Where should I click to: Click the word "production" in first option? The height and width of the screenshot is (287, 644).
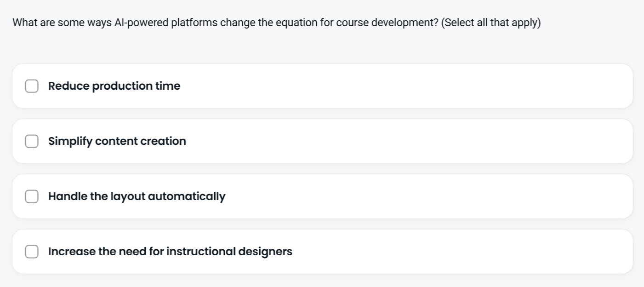[123, 86]
